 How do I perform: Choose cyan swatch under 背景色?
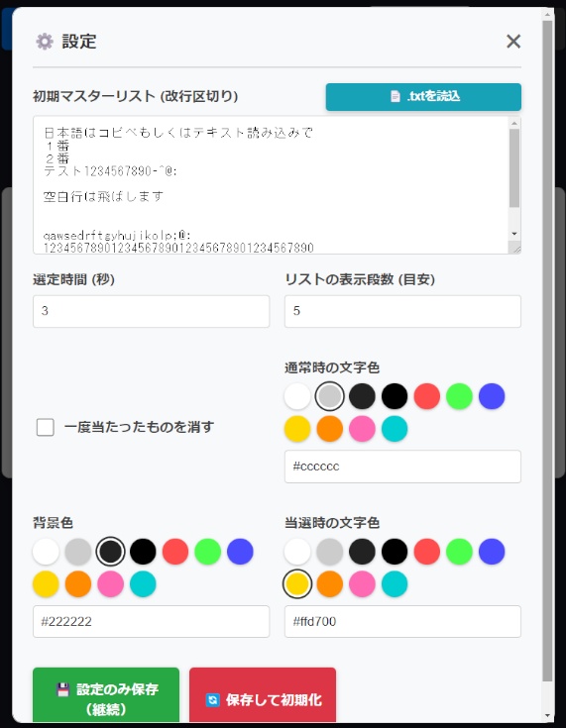(143, 584)
